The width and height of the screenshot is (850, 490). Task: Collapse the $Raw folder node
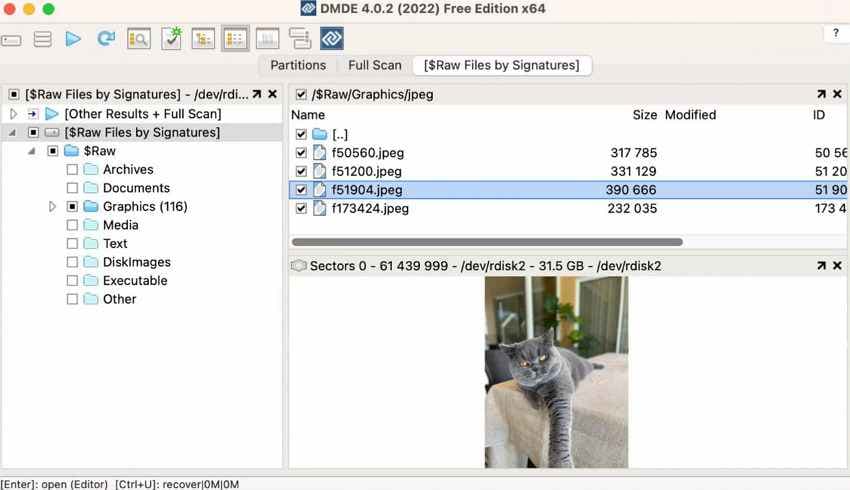[31, 151]
